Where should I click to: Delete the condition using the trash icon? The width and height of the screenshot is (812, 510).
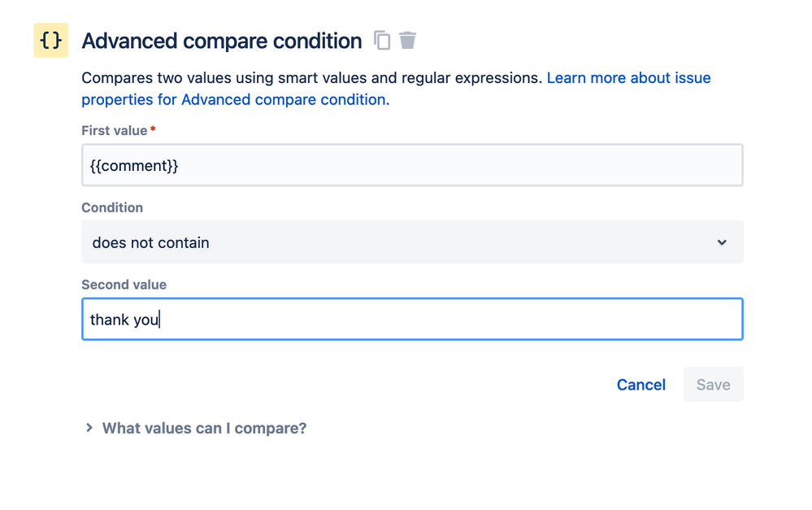pos(408,40)
